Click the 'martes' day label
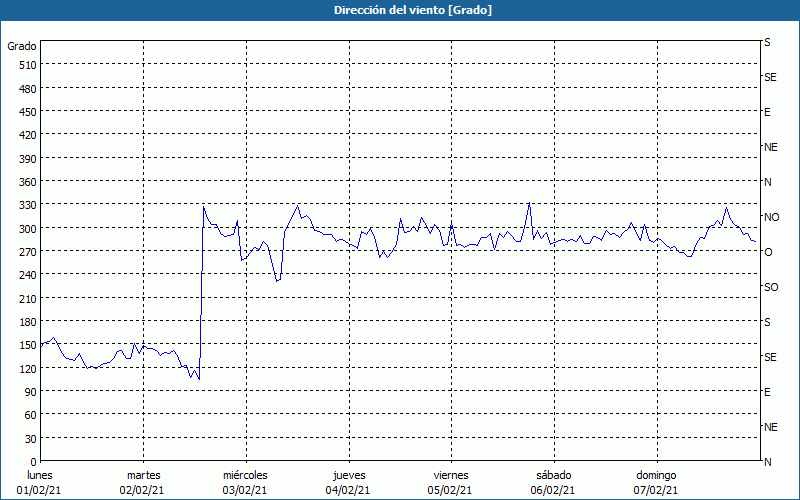 [144, 475]
